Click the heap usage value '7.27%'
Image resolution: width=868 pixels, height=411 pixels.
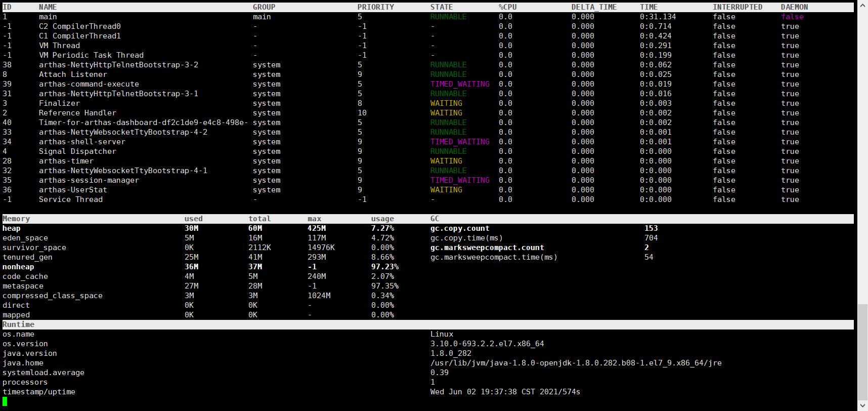[382, 228]
